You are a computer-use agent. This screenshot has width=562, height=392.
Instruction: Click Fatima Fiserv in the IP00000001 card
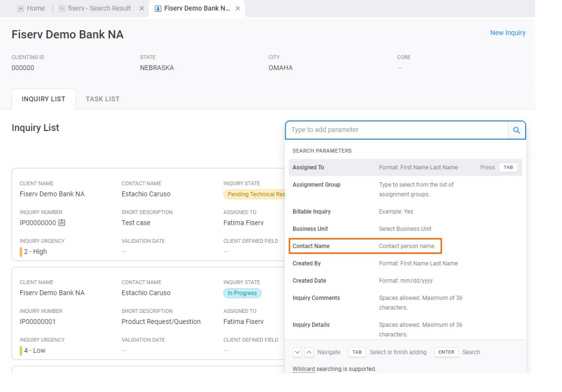[x=243, y=321]
